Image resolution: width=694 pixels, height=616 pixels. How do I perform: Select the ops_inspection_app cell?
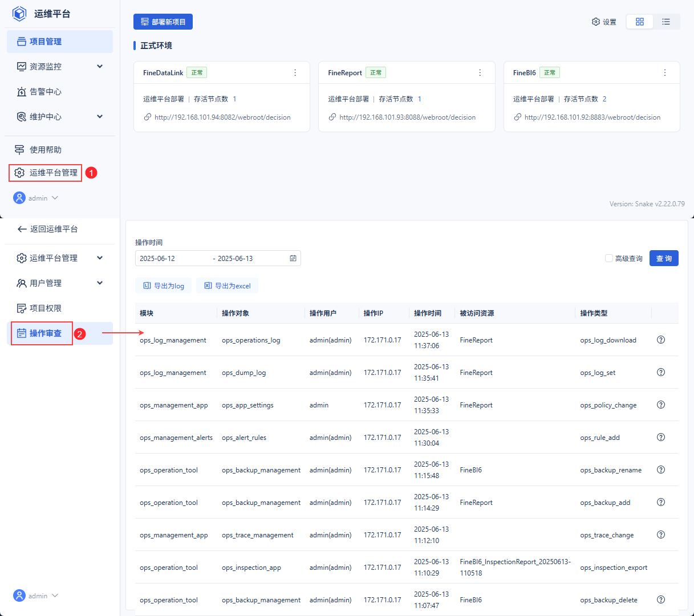[x=251, y=568]
